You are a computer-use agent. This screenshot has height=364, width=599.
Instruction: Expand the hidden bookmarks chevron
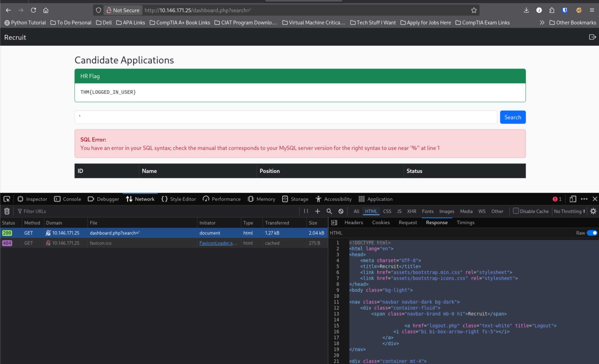pos(542,23)
